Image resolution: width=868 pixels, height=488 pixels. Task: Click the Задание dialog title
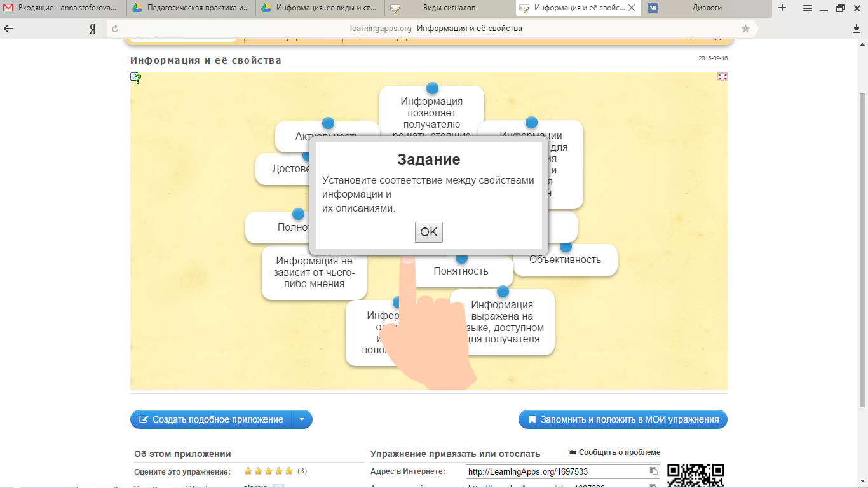click(429, 159)
